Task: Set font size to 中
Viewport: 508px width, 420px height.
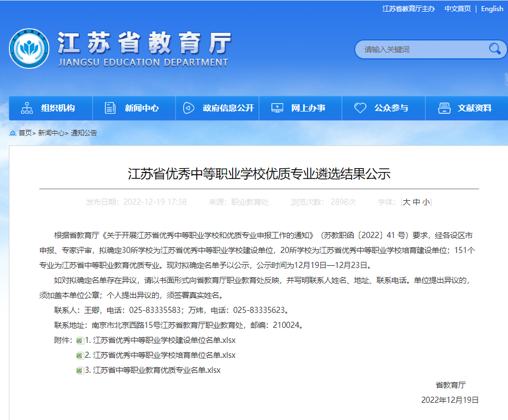Action: coord(416,202)
